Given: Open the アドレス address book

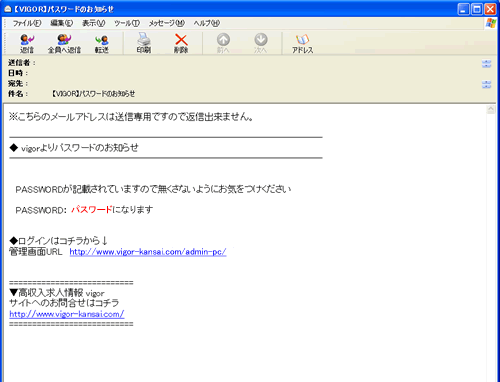Looking at the screenshot, I should (303, 43).
